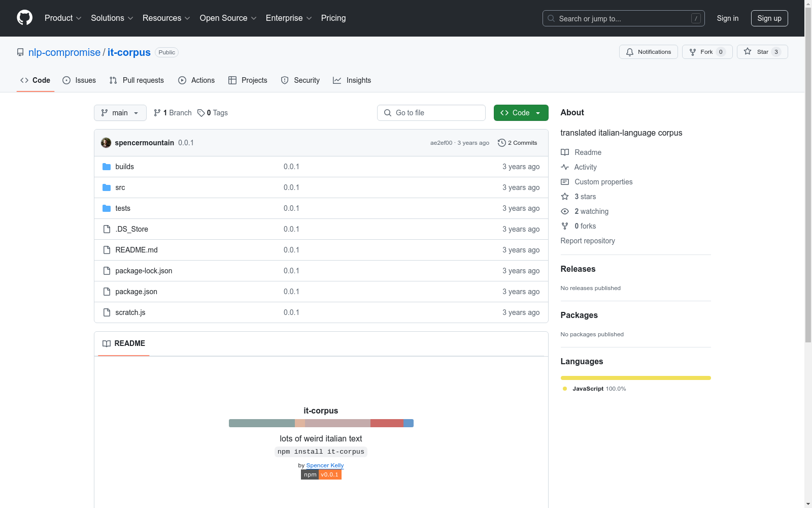Click the star icon in Star button
The image size is (812, 508).
click(x=748, y=51)
